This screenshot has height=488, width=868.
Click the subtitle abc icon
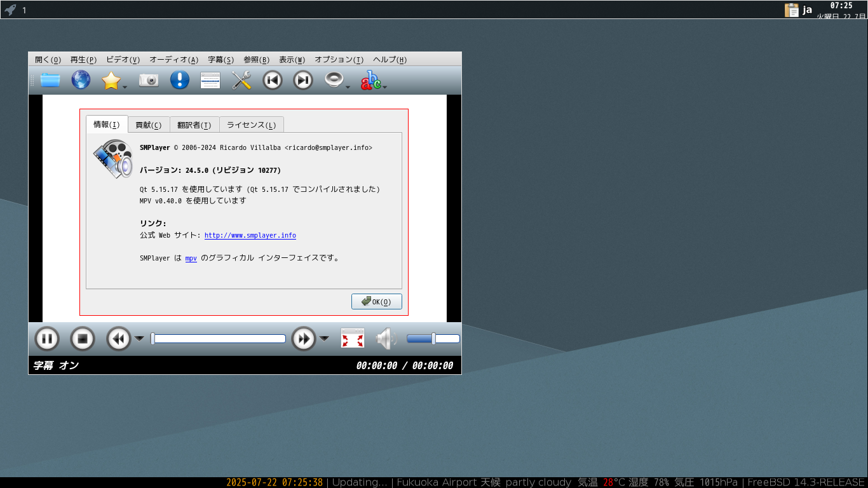click(371, 80)
